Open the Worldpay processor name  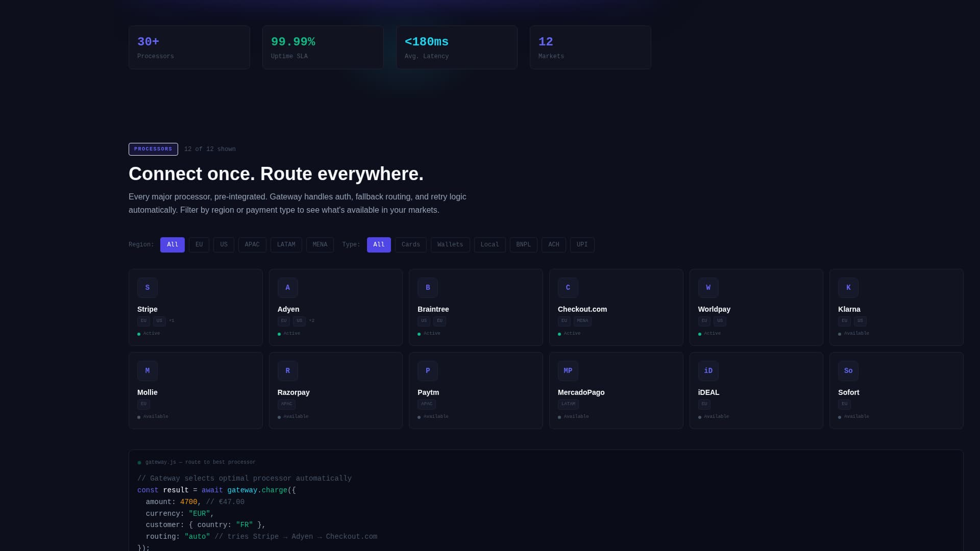pyautogui.click(x=714, y=309)
